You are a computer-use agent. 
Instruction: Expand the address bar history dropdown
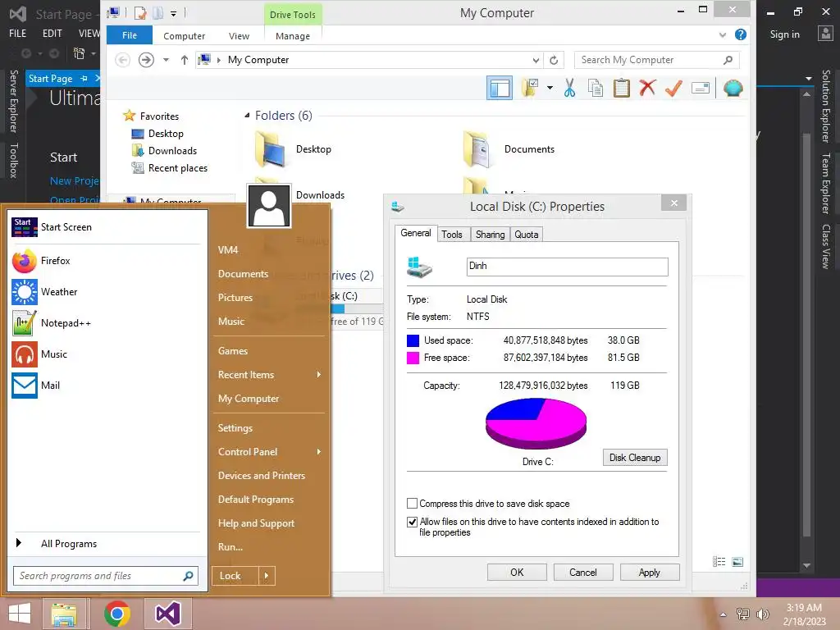[536, 60]
